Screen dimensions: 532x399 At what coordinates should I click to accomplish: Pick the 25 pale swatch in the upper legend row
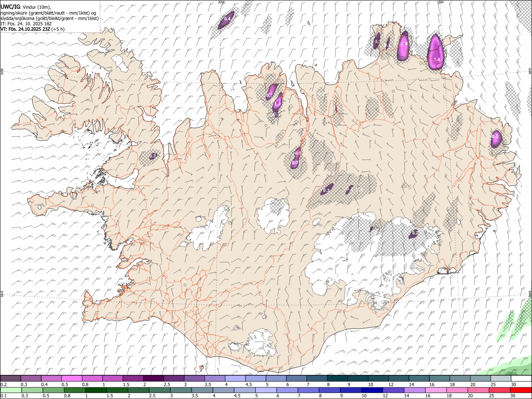click(500, 379)
